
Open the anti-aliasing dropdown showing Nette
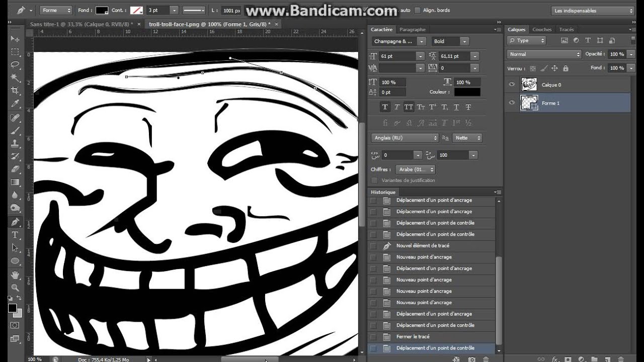coord(467,137)
